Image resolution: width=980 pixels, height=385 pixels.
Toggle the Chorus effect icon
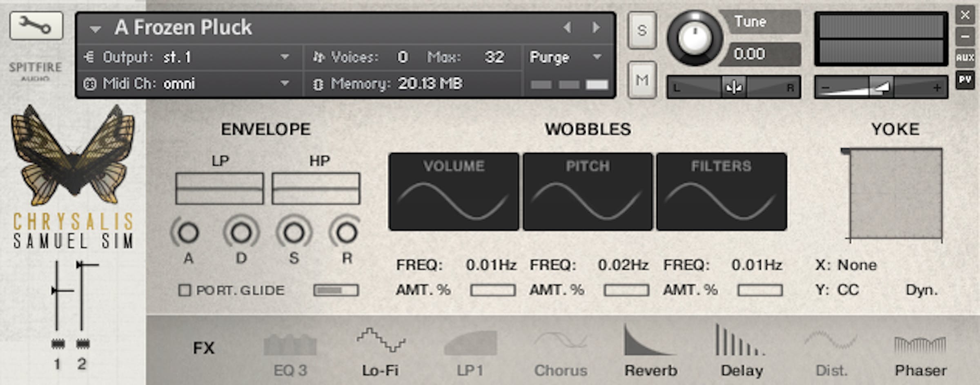pyautogui.click(x=560, y=340)
